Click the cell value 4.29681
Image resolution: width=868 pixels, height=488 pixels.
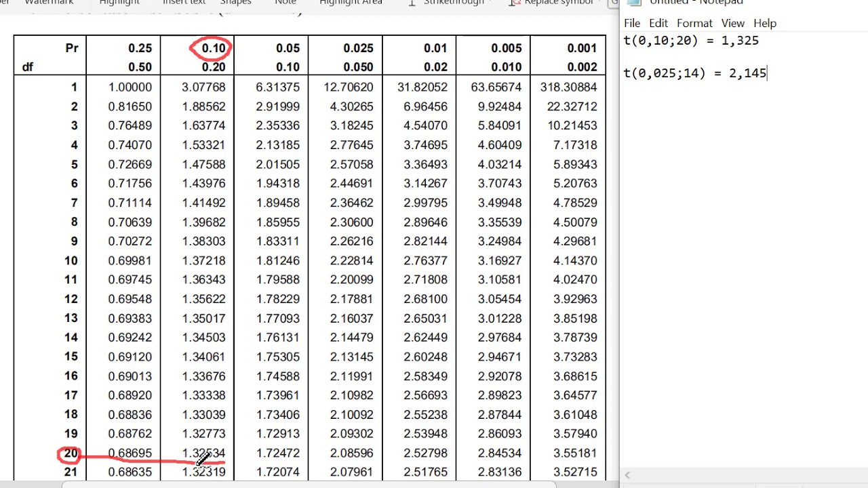click(x=575, y=241)
